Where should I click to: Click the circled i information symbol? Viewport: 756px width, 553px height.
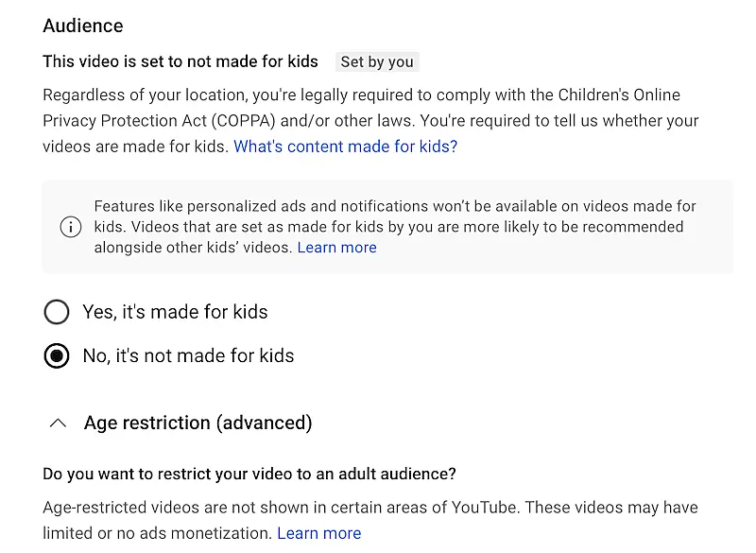point(71,227)
